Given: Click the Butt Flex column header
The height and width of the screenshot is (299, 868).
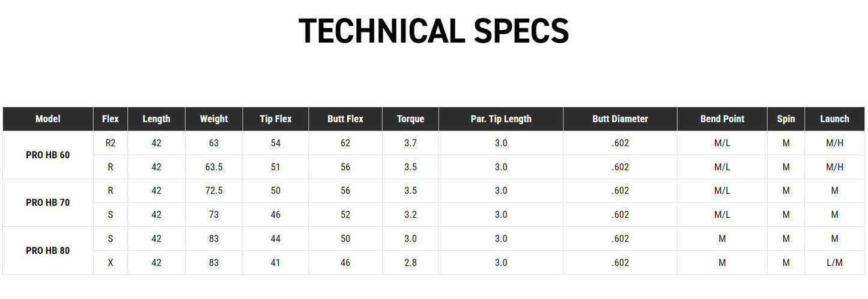Looking at the screenshot, I should tap(345, 119).
